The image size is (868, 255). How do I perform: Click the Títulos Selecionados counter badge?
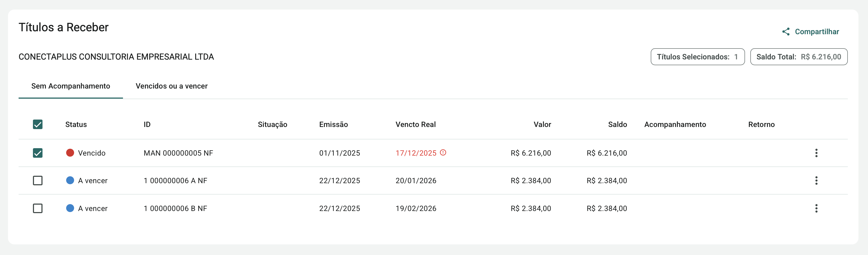click(697, 57)
